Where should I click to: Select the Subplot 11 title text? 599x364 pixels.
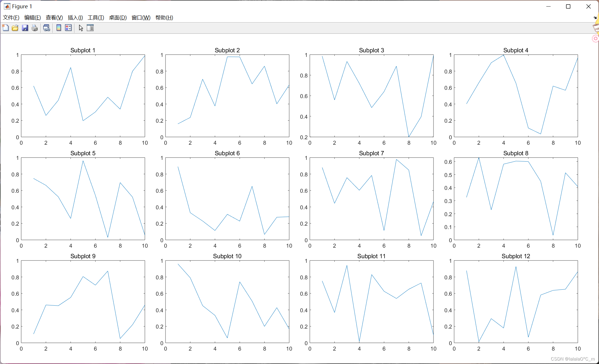click(372, 256)
